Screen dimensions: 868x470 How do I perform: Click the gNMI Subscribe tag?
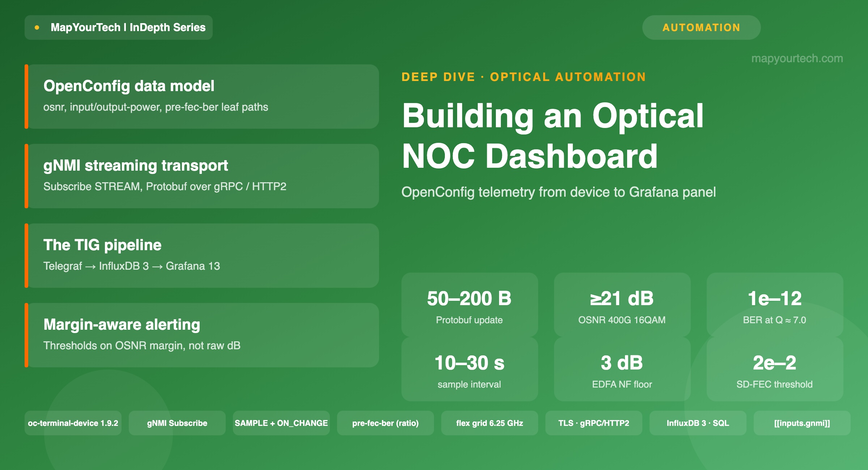[177, 423]
